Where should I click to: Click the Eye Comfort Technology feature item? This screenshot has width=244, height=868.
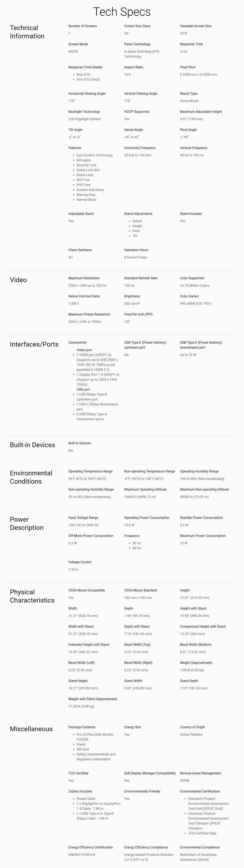(x=95, y=155)
